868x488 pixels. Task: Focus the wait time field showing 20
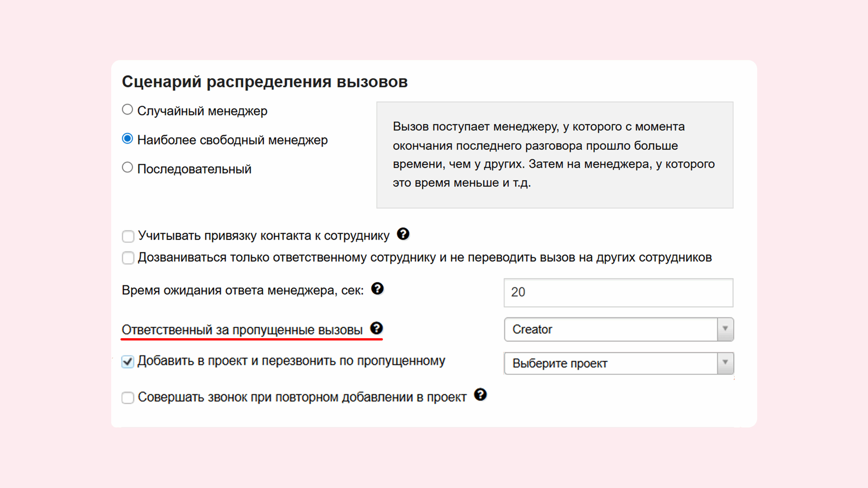coord(618,292)
